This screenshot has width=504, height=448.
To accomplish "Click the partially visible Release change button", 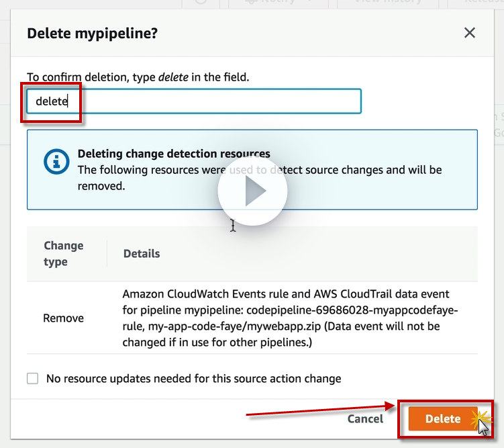I will [x=480, y=3].
